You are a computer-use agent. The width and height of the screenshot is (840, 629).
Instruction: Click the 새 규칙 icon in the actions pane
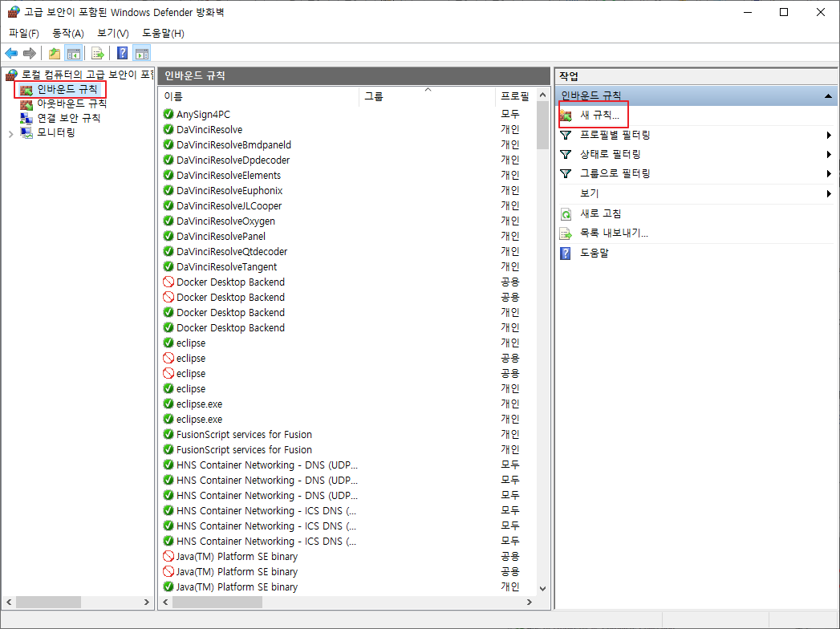coord(566,116)
